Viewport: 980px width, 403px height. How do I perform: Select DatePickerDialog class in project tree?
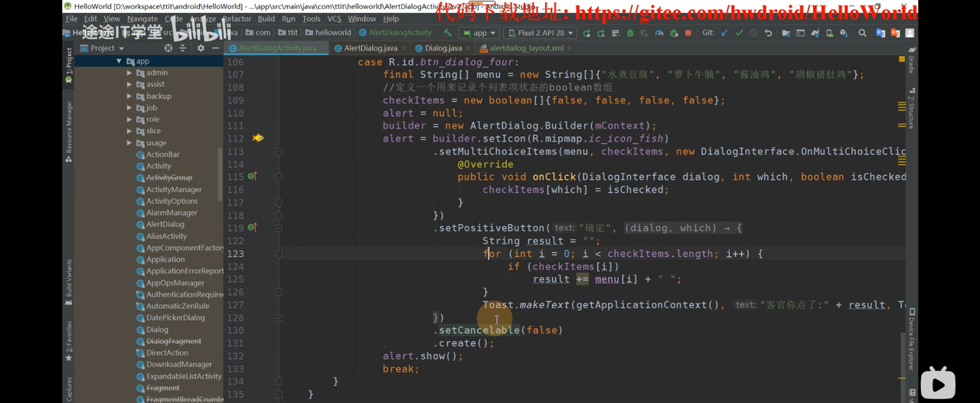[x=175, y=317]
